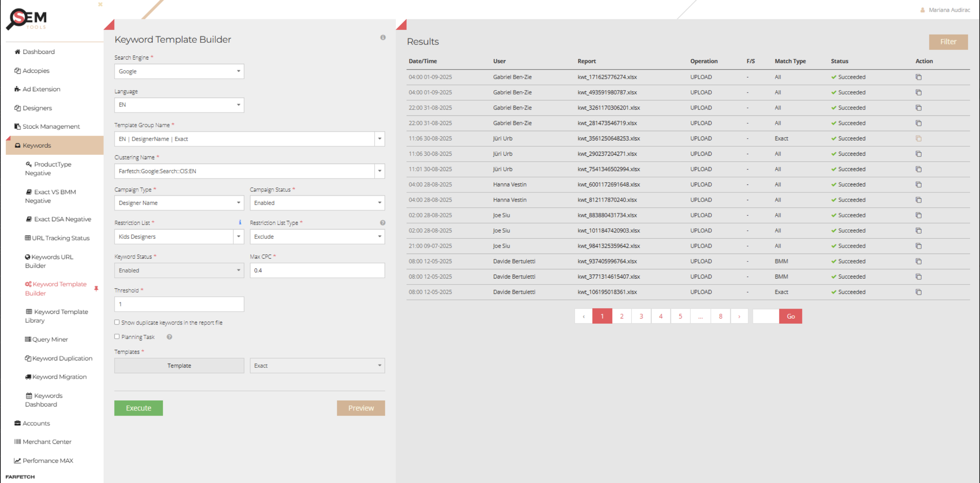Click the SEM Tools logo
Viewport: 980px width, 483px height.
tap(27, 19)
